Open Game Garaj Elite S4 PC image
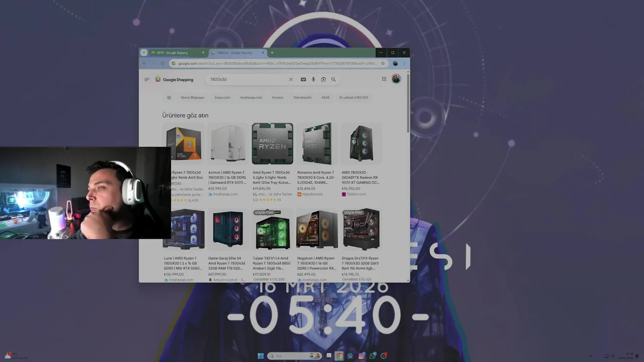This screenshot has height=362, width=644. 228,229
